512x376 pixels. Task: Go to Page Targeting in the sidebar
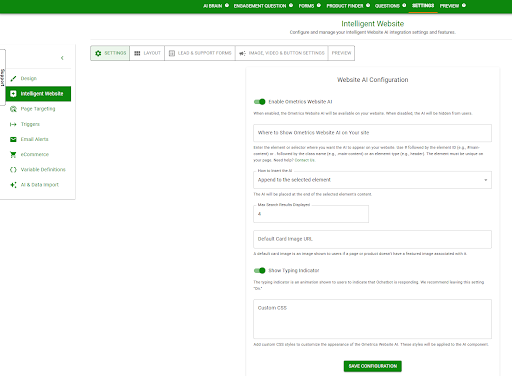[38, 109]
